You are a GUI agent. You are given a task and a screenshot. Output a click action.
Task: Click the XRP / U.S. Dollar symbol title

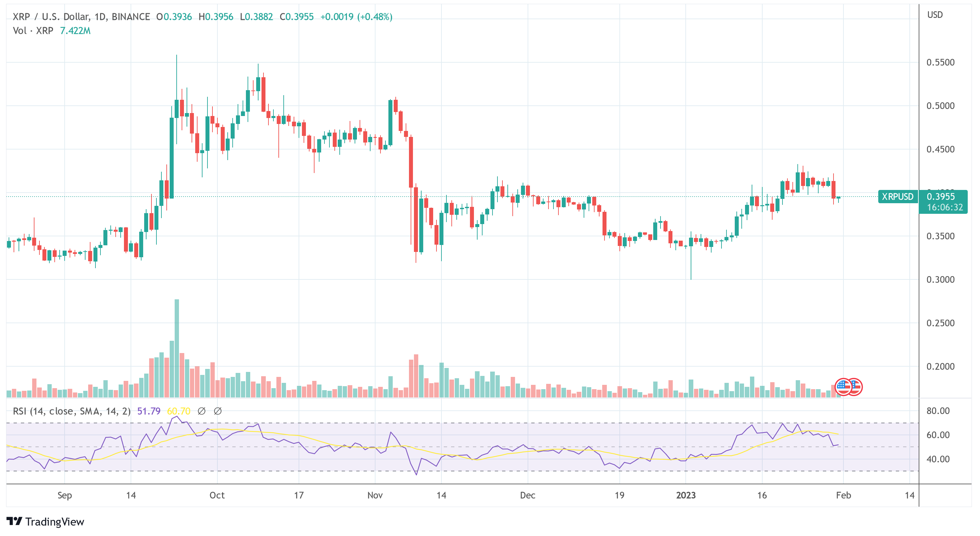(x=82, y=17)
